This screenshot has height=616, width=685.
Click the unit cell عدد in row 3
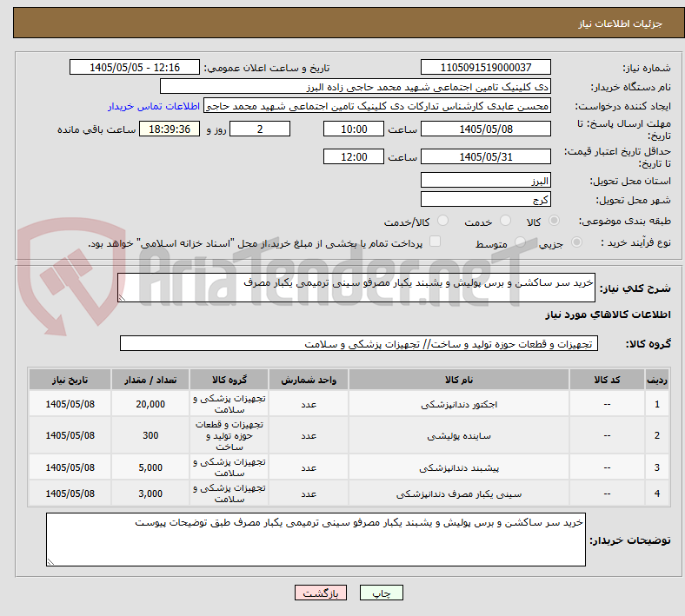(309, 467)
